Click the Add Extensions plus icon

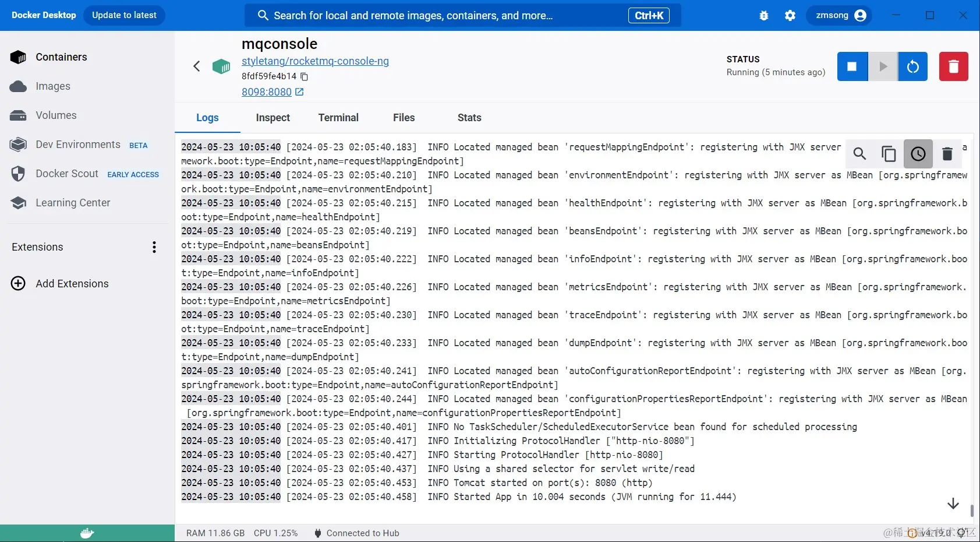point(18,284)
